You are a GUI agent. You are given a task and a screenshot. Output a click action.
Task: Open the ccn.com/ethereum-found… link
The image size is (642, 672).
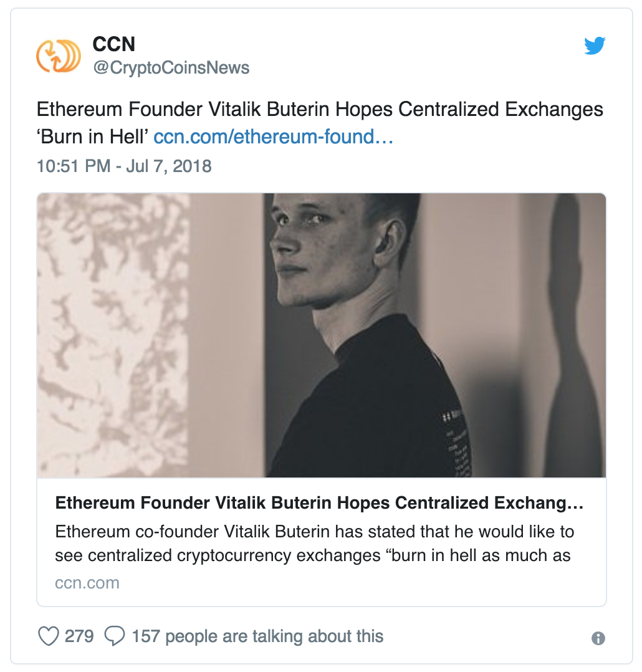(273, 137)
